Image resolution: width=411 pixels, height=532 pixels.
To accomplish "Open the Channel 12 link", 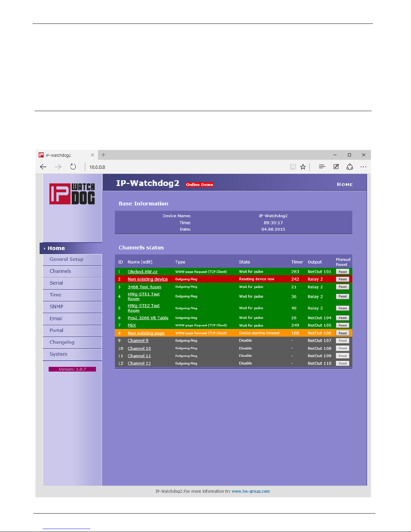I will [x=139, y=364].
